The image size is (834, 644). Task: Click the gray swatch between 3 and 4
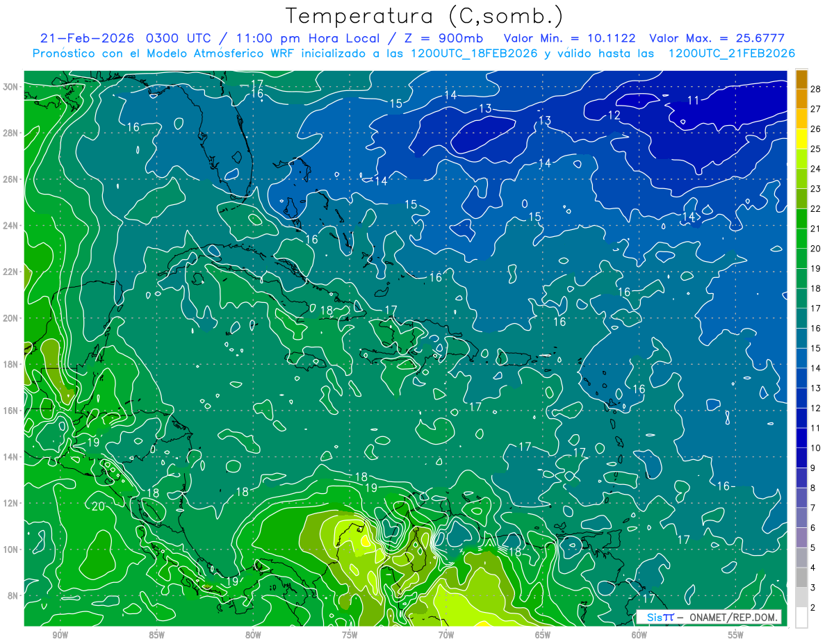[802, 578]
